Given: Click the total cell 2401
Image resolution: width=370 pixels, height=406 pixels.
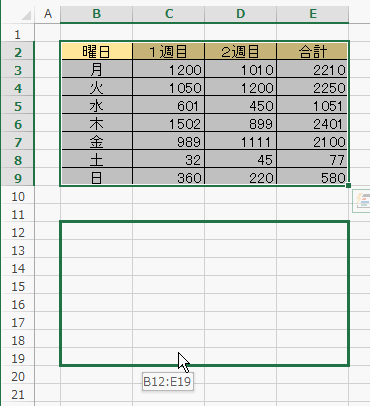Looking at the screenshot, I should 312,124.
